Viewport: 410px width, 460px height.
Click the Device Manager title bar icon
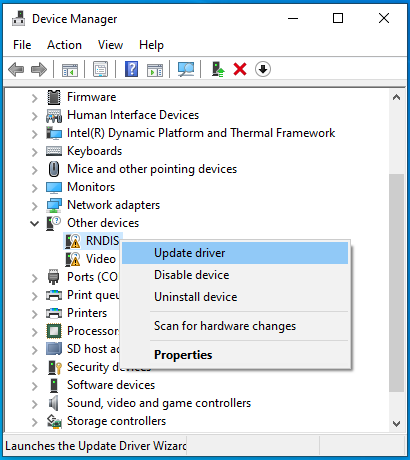point(18,18)
